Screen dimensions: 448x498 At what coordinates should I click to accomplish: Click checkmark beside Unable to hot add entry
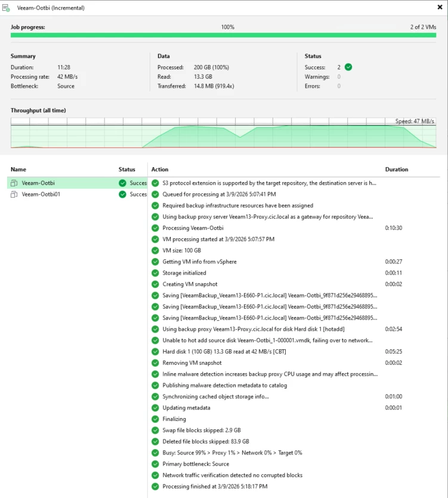[x=155, y=340]
